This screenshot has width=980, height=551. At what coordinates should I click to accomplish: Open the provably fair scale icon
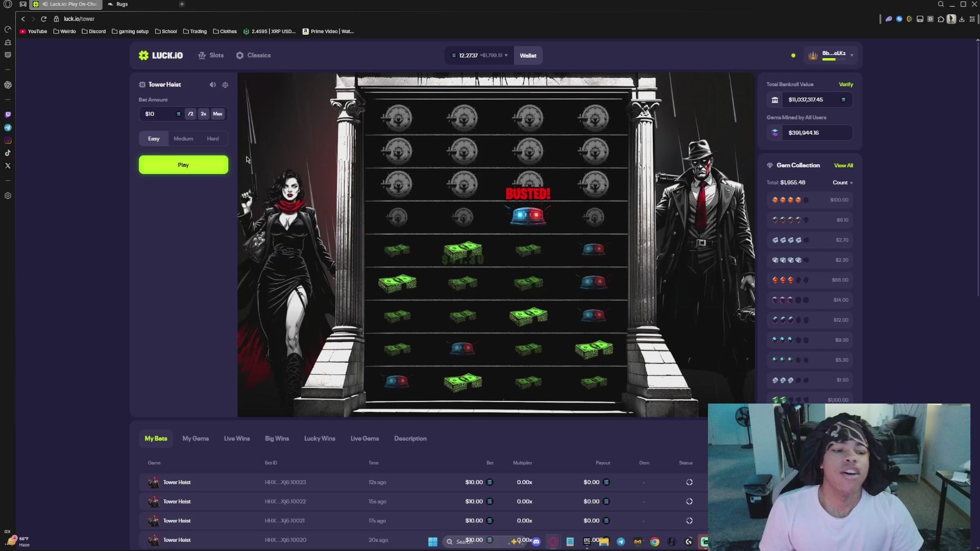[225, 85]
